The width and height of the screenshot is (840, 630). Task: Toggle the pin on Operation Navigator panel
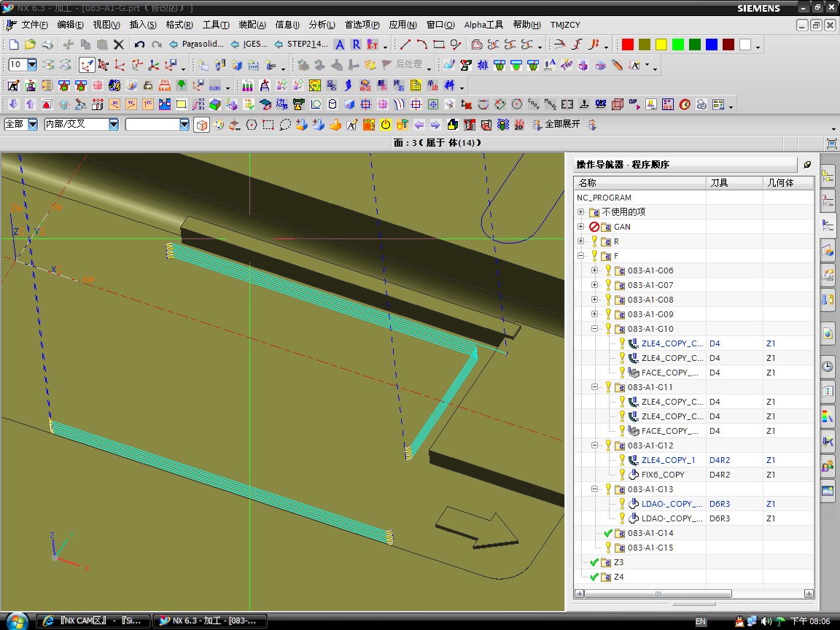pos(807,165)
